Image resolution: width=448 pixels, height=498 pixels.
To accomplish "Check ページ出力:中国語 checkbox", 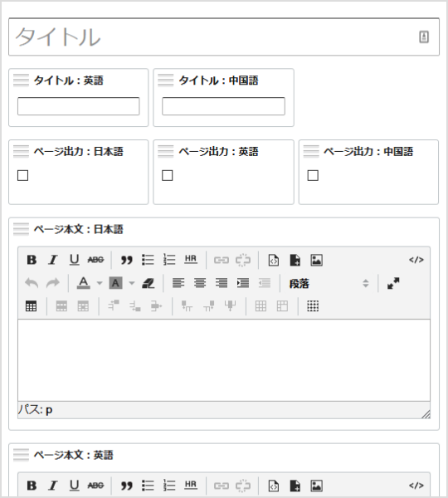I will pyautogui.click(x=313, y=175).
